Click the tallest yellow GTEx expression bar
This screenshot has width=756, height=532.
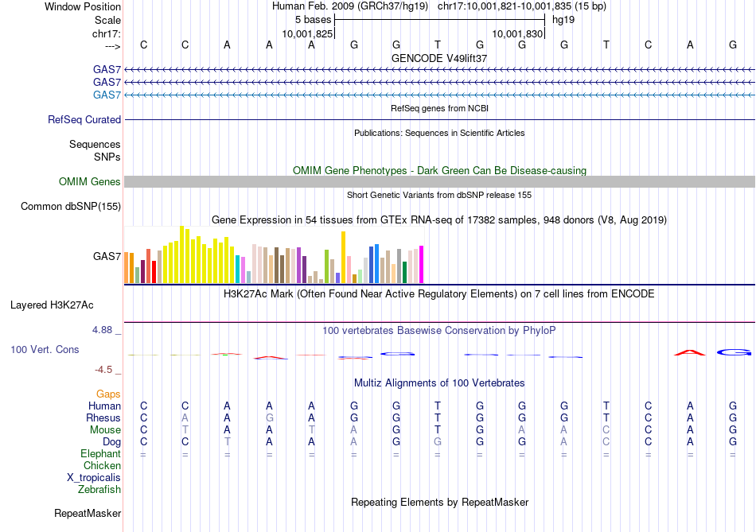point(181,254)
